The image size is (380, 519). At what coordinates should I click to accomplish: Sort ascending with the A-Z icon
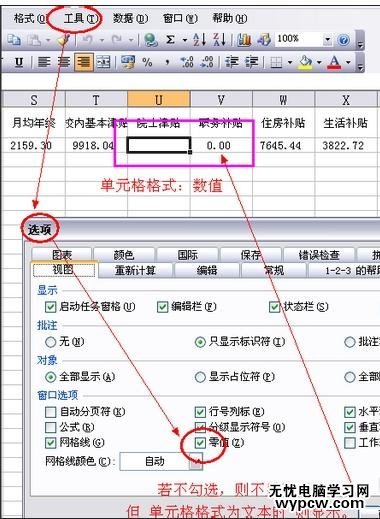tap(199, 40)
